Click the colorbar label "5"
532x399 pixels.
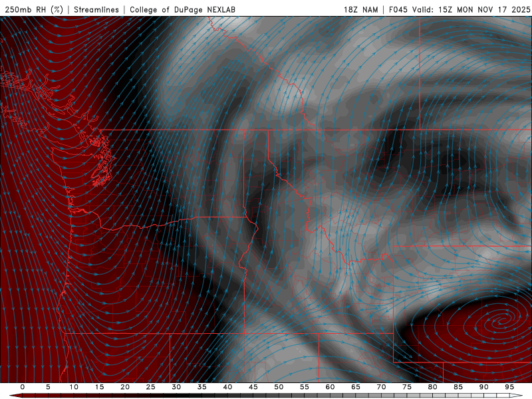[x=48, y=387]
